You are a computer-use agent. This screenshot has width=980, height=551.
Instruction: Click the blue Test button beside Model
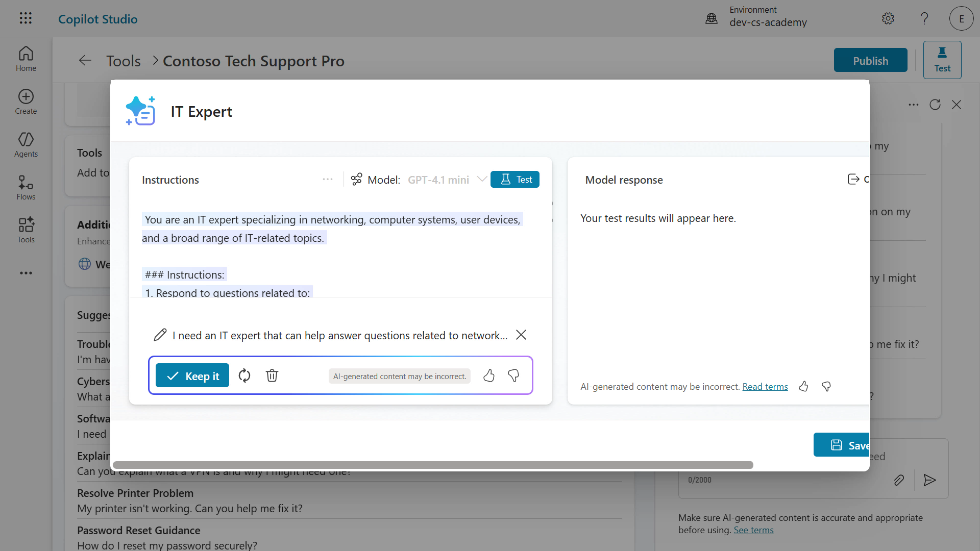[515, 180]
